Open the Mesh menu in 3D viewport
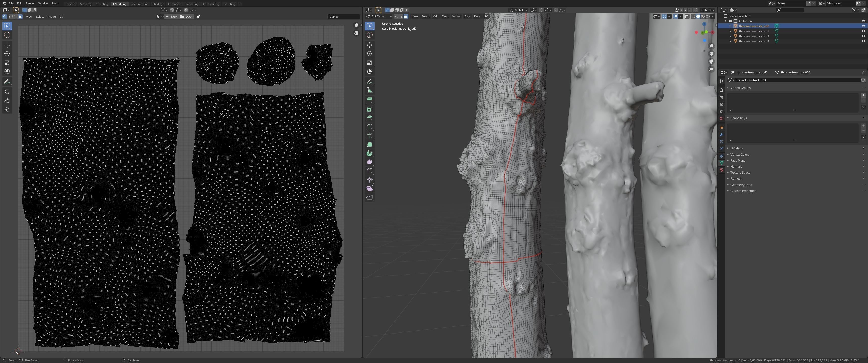 pyautogui.click(x=445, y=16)
